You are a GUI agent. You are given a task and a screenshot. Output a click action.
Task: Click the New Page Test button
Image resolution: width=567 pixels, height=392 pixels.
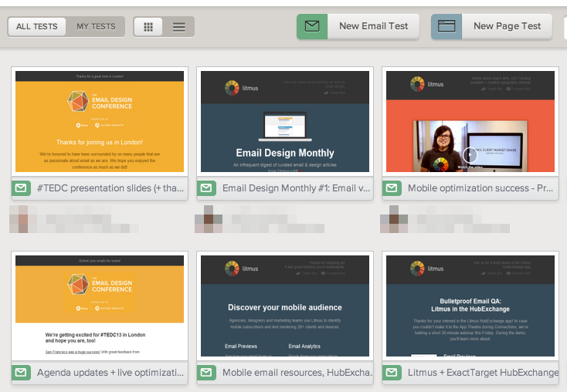tap(492, 26)
